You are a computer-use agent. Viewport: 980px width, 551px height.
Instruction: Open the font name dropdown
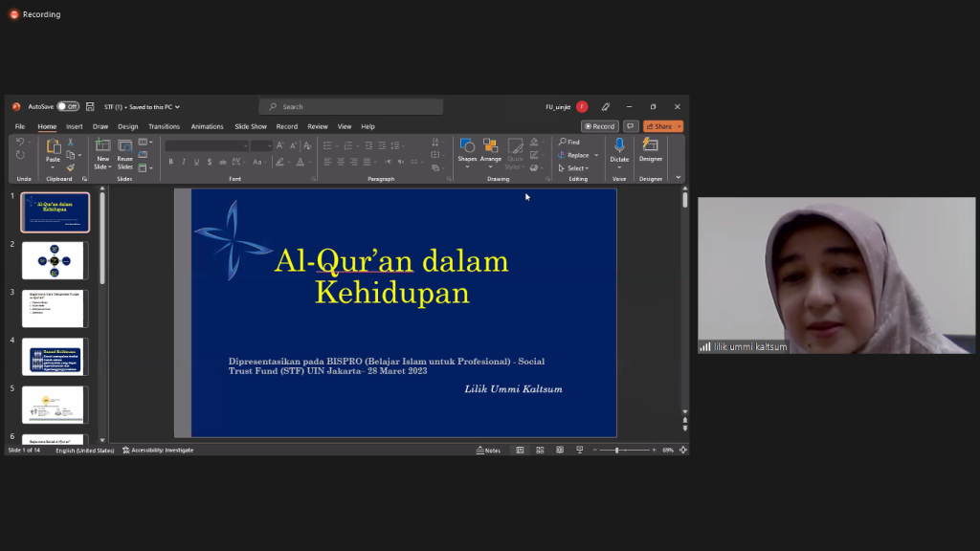pyautogui.click(x=246, y=146)
